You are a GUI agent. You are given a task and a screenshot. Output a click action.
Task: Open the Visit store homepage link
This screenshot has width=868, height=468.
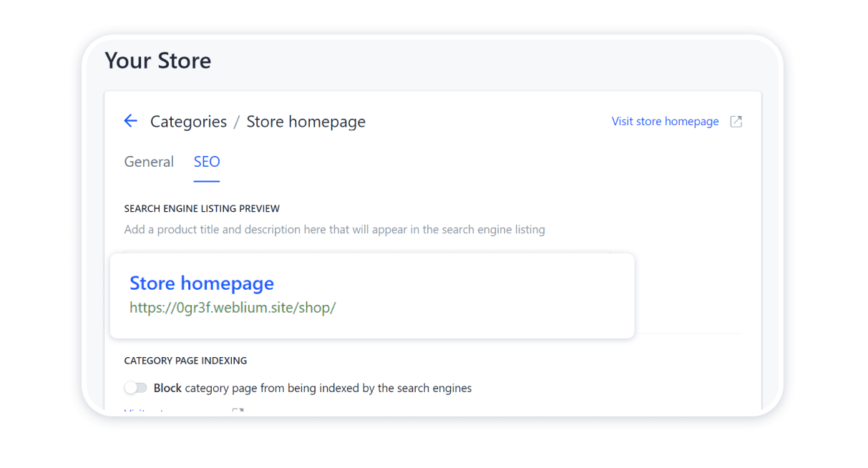[x=665, y=121]
